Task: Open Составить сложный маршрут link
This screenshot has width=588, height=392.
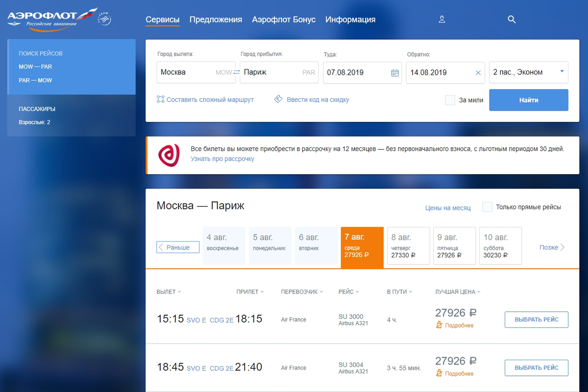Action: [x=210, y=99]
